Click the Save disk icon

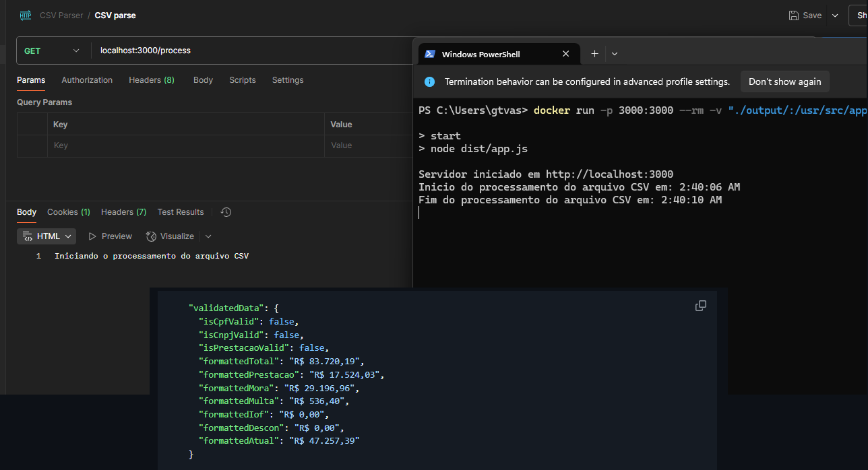[x=794, y=15]
